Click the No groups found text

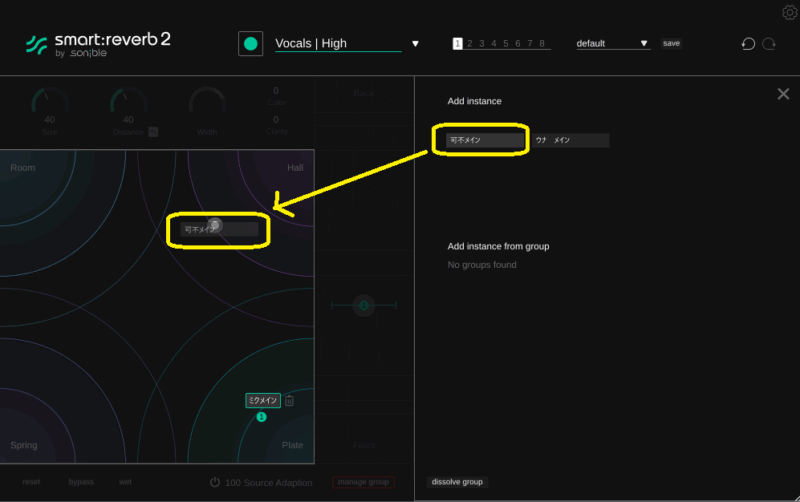pos(482,265)
